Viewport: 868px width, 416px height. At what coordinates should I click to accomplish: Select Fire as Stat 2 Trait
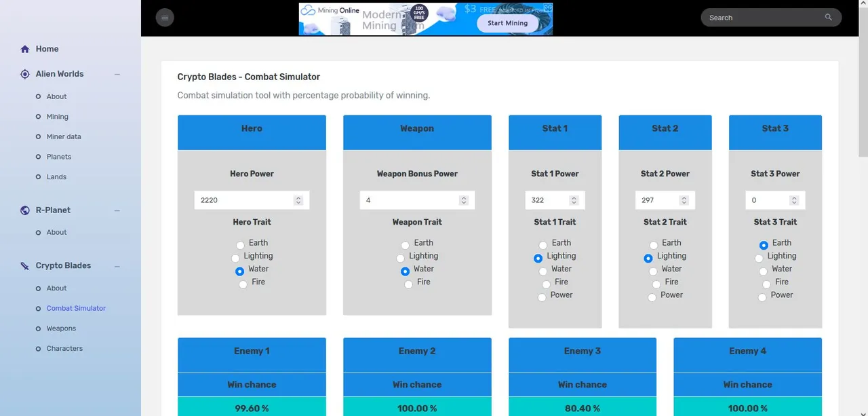point(656,284)
